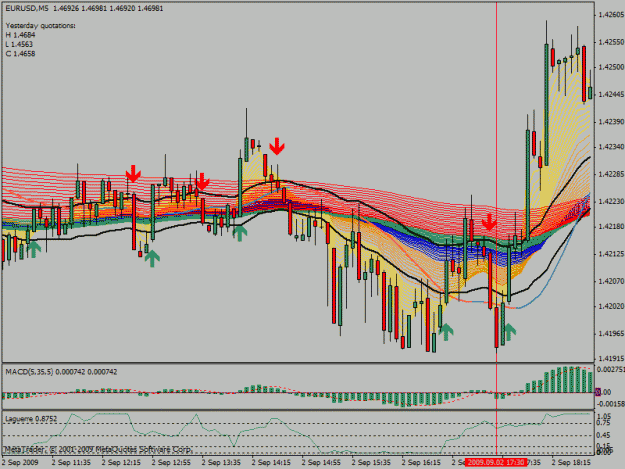
Task: Click the 1.42180 price axis label
Action: click(x=611, y=227)
